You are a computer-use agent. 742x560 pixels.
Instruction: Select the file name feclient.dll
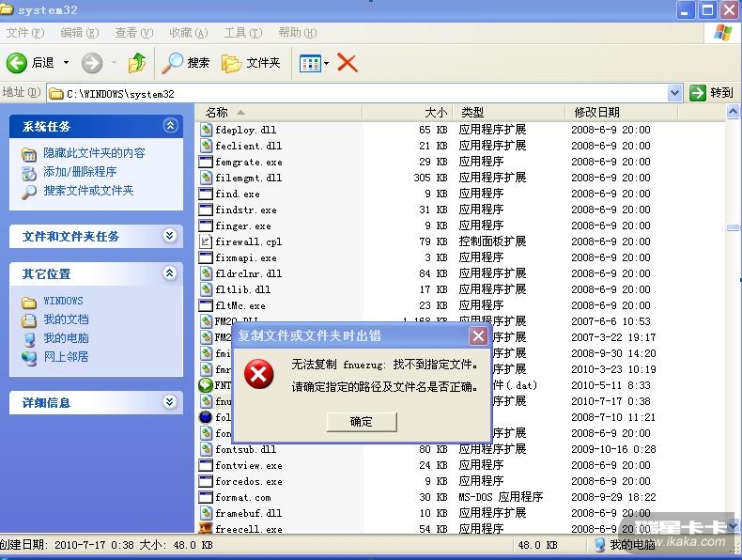pyautogui.click(x=249, y=146)
